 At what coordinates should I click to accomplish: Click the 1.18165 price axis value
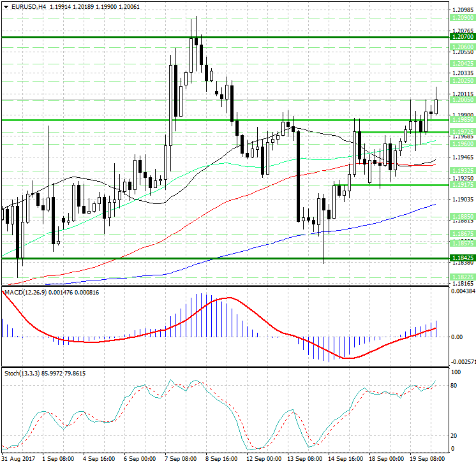click(x=463, y=284)
